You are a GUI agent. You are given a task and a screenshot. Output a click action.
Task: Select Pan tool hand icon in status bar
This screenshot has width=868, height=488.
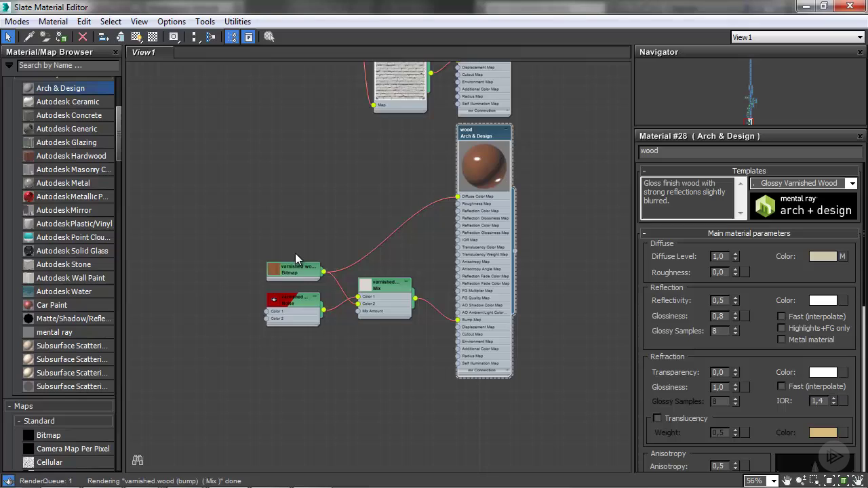coord(787,481)
